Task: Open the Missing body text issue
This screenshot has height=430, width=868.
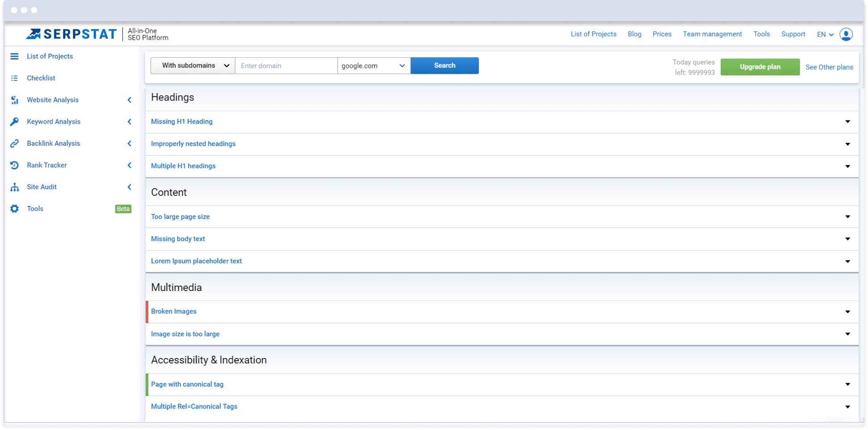Action: coord(178,239)
